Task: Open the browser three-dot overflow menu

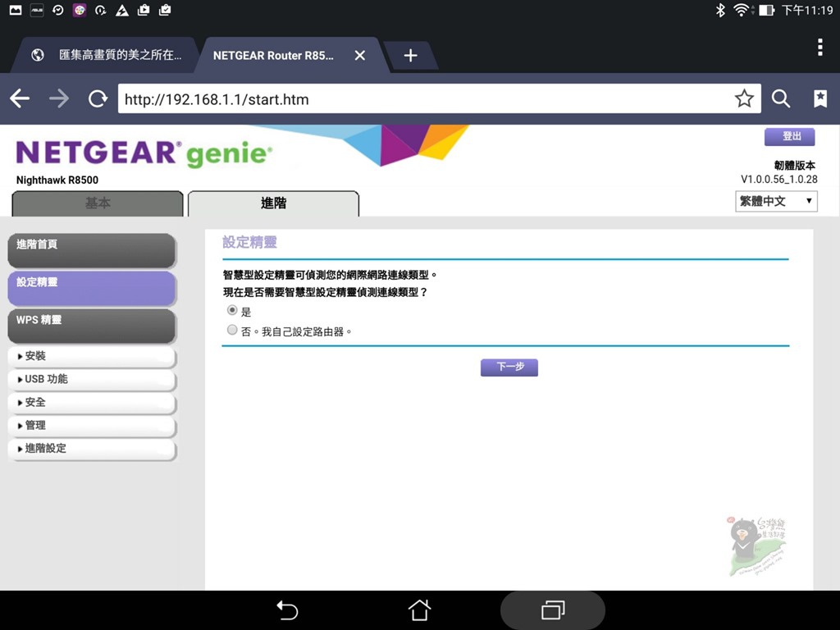Action: [x=820, y=47]
